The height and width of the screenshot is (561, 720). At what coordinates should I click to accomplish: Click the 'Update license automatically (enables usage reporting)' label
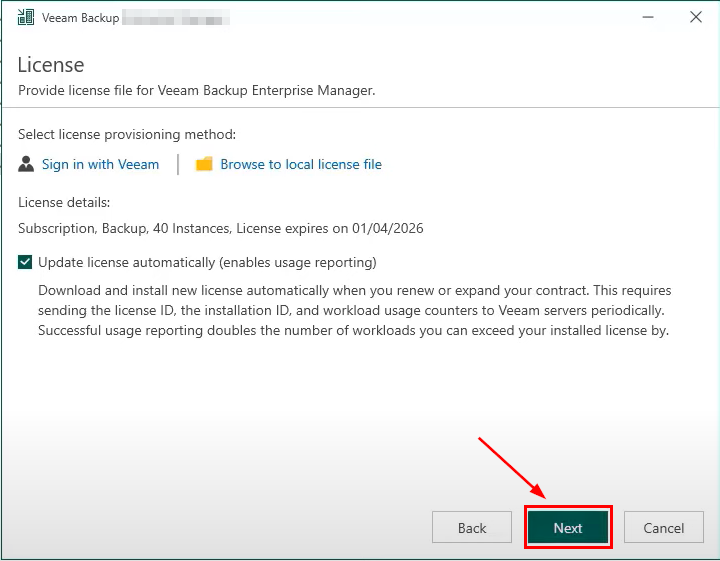[x=207, y=263]
